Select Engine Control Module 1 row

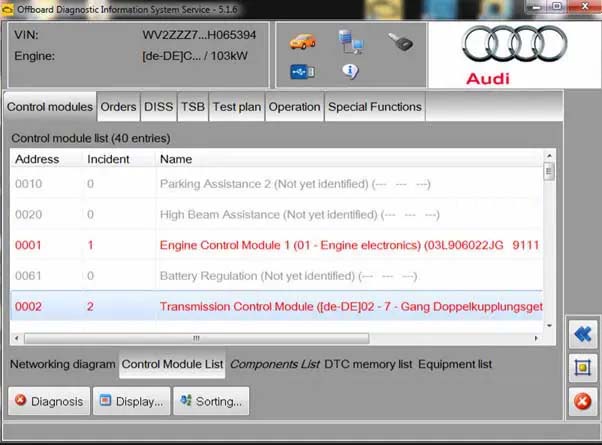pyautogui.click(x=276, y=245)
